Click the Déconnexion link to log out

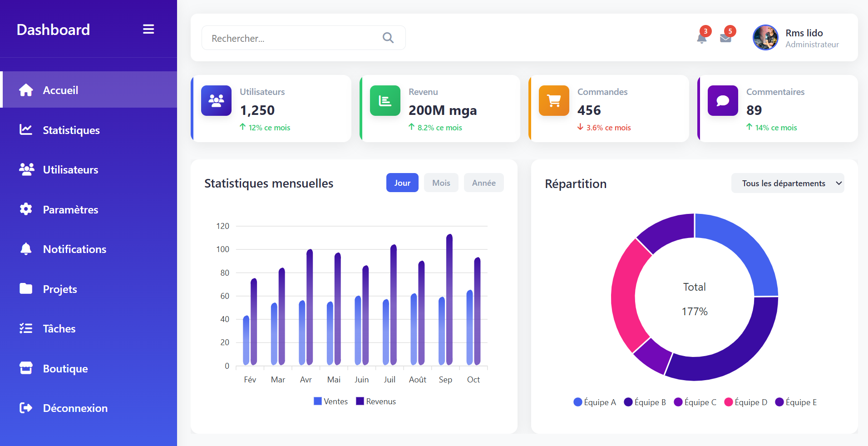(x=75, y=408)
